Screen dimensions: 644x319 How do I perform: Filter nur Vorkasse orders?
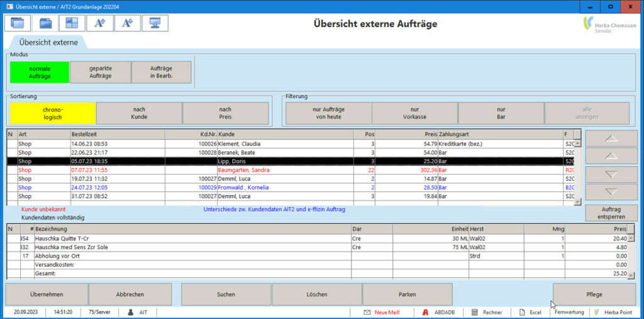[x=415, y=113]
